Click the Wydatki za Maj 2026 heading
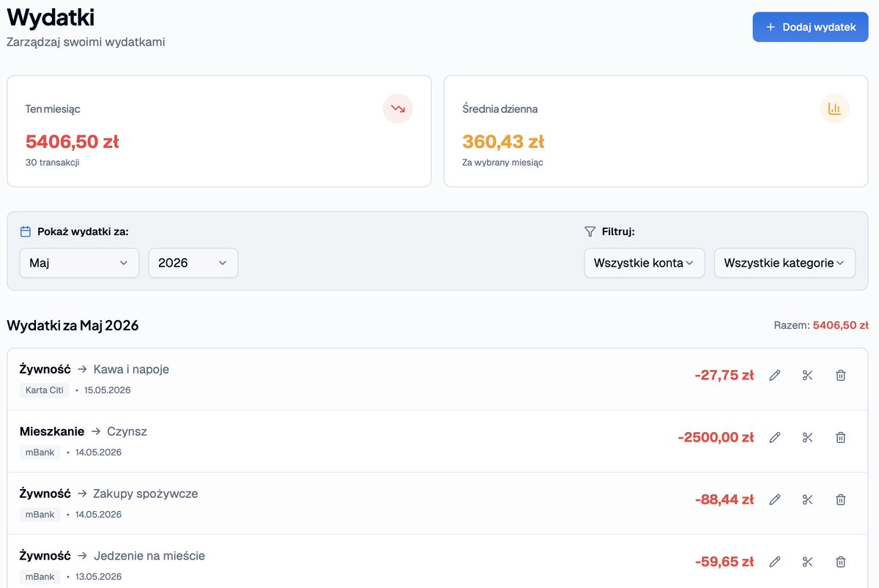 tap(73, 325)
